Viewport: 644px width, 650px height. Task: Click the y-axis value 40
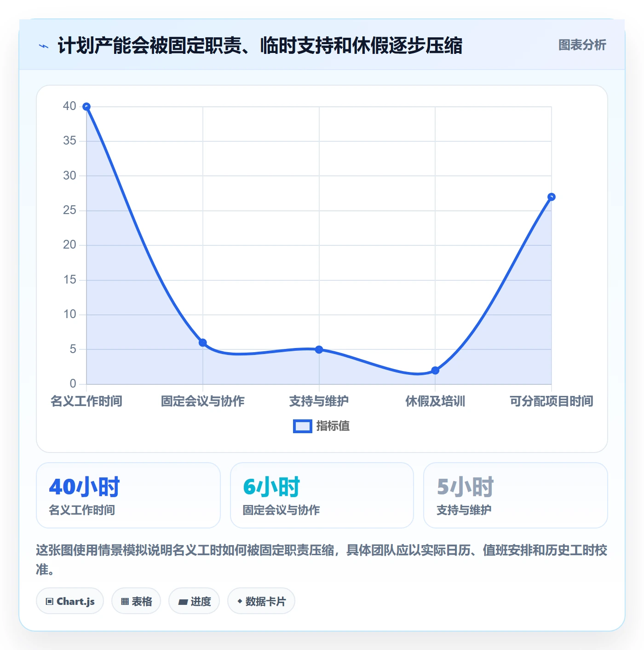pyautogui.click(x=69, y=106)
